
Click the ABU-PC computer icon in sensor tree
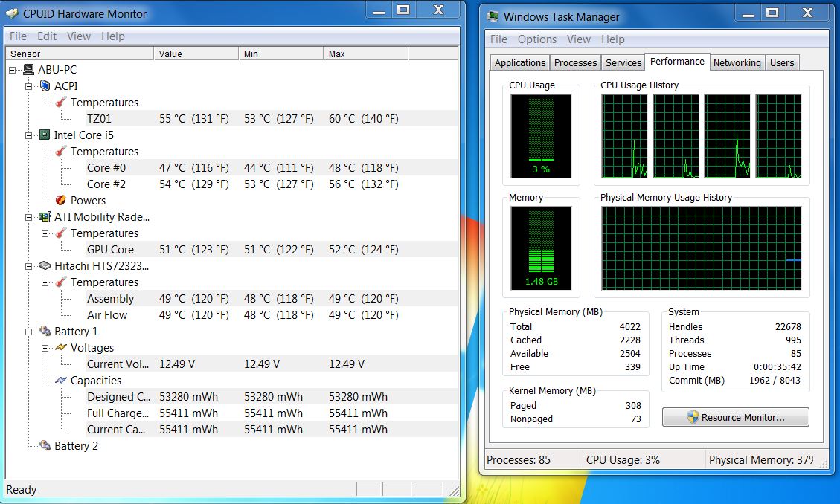point(28,70)
